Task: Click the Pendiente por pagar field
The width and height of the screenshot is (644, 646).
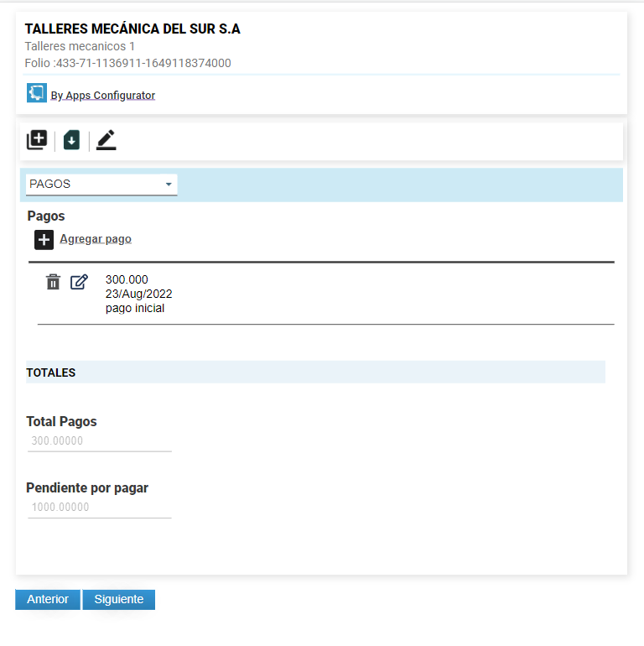Action: point(100,508)
